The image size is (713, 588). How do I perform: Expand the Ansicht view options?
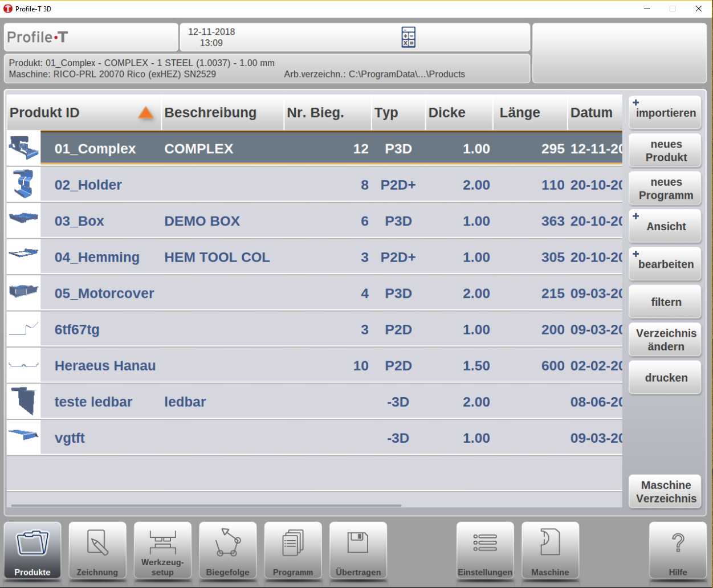click(665, 226)
